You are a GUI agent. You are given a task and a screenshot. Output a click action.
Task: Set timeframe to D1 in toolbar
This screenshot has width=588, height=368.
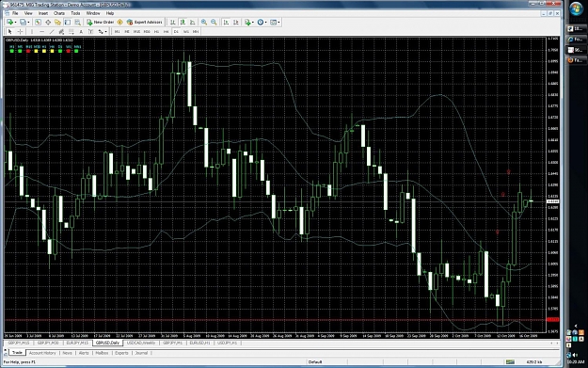pos(176,31)
